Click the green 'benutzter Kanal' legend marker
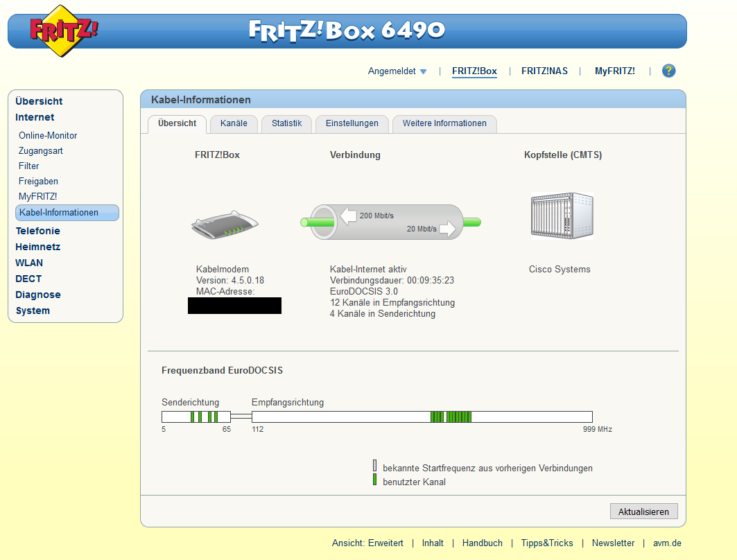The width and height of the screenshot is (737, 560). point(375,480)
